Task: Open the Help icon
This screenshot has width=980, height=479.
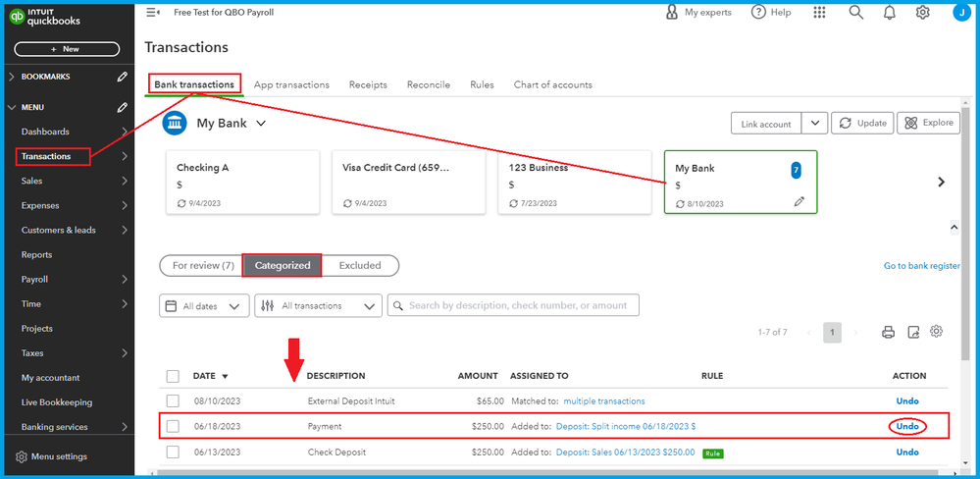Action: click(758, 12)
